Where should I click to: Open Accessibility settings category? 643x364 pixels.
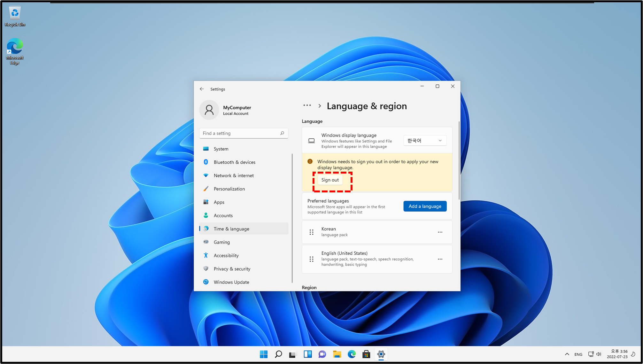(x=244, y=255)
